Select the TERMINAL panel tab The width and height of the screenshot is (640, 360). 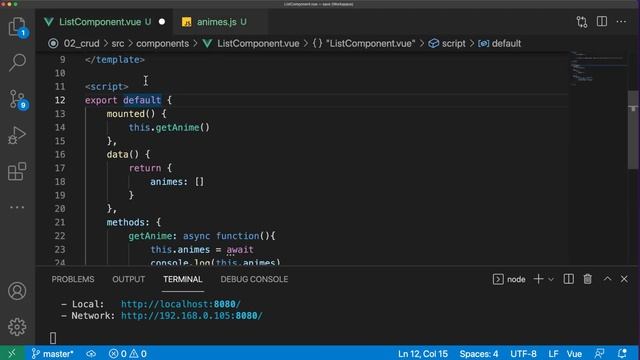click(183, 279)
